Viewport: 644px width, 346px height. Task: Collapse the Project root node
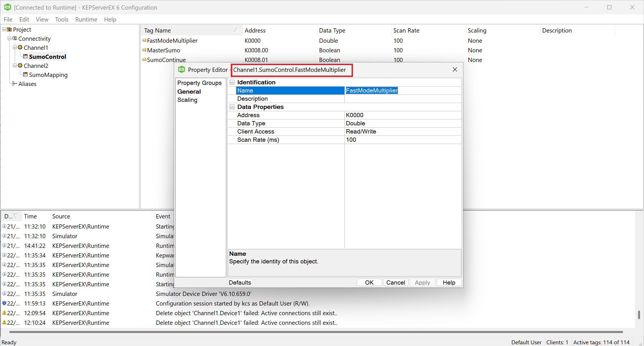click(x=4, y=29)
